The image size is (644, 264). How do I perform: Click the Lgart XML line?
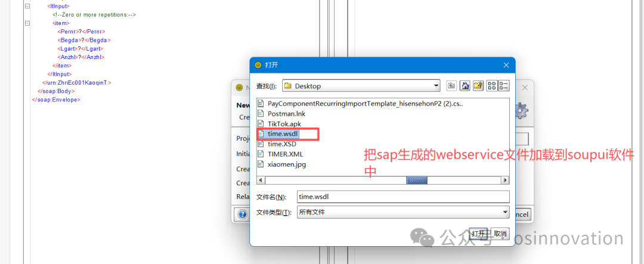coord(80,49)
